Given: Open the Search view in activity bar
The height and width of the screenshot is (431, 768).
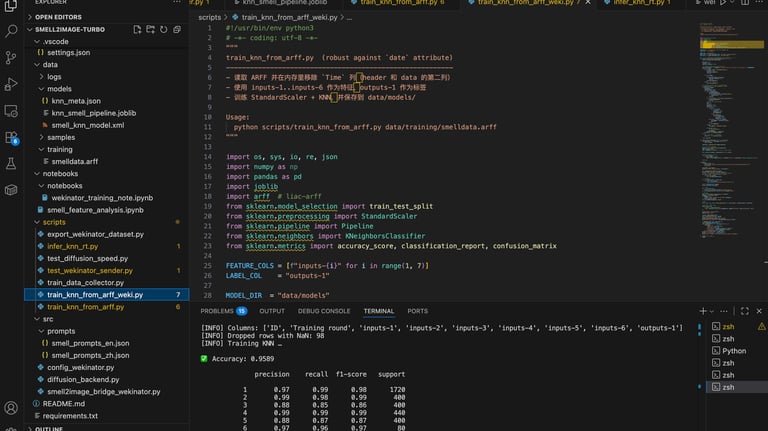Looking at the screenshot, I should (11, 31).
